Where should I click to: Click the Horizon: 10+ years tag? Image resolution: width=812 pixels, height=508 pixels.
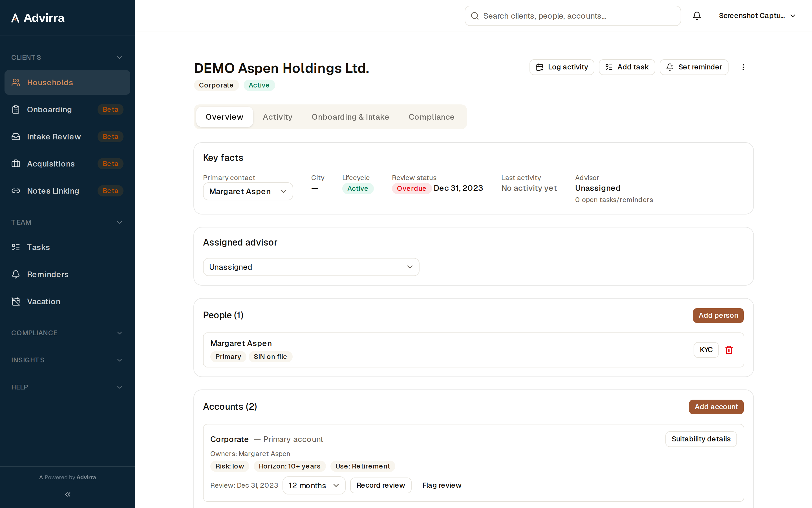(x=290, y=466)
